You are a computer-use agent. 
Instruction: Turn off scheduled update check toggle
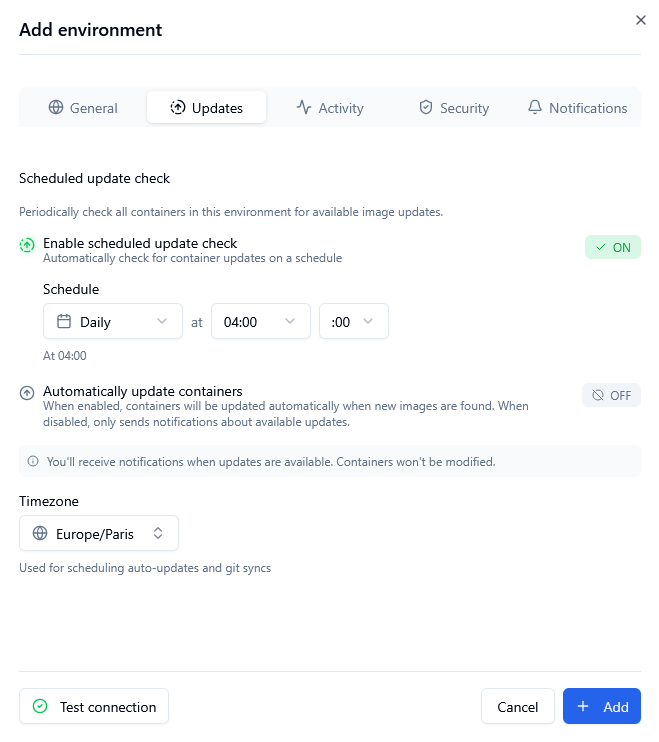(x=612, y=247)
